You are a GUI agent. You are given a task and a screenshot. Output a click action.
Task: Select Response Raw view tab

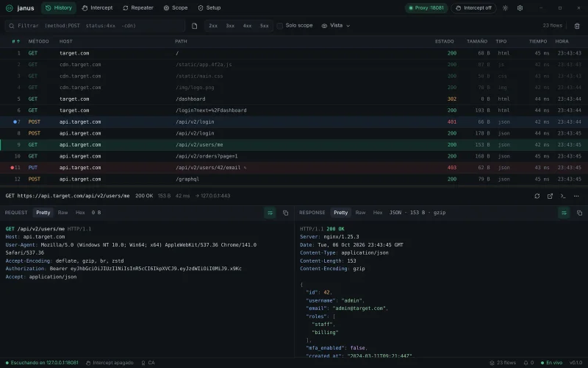point(360,213)
